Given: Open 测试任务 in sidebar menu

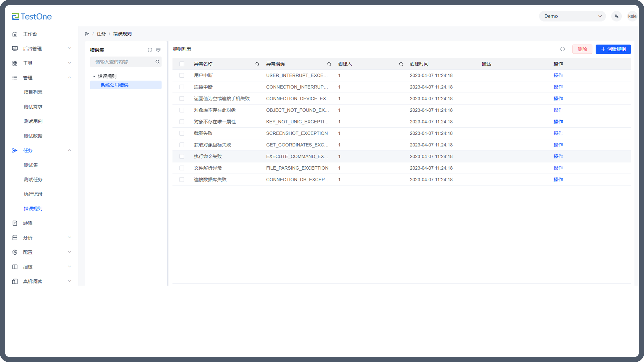Looking at the screenshot, I should 33,180.
